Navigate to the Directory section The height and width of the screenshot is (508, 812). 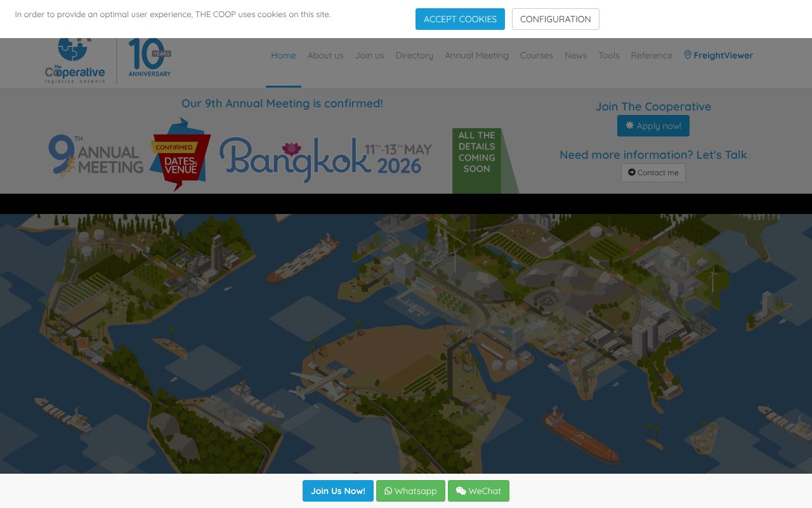414,56
